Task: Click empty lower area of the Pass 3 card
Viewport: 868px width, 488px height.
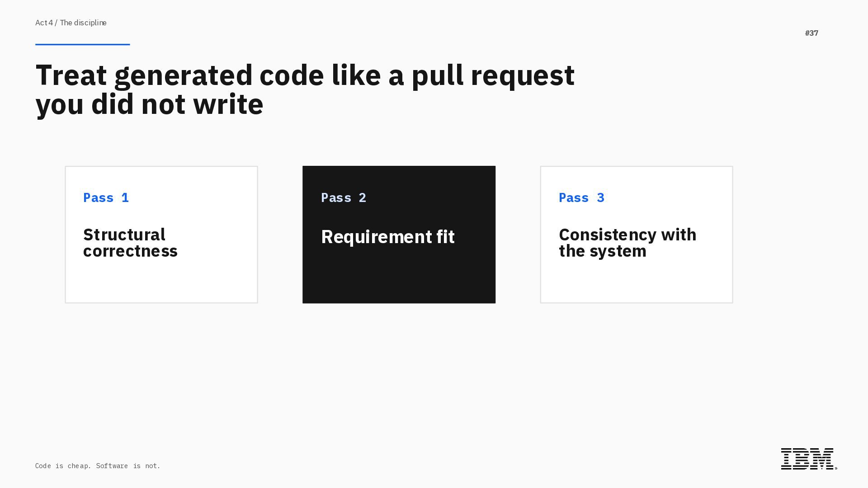Action: coord(636,282)
